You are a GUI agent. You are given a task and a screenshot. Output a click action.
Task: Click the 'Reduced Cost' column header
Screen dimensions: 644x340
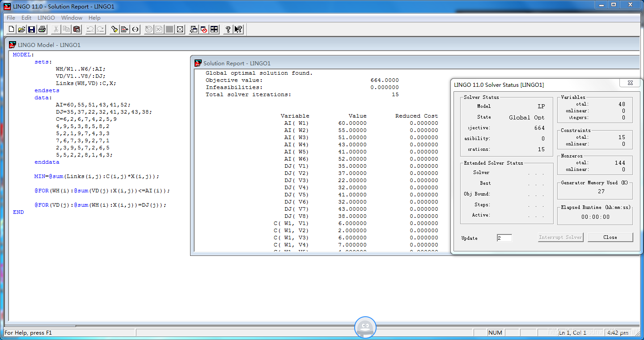click(417, 116)
